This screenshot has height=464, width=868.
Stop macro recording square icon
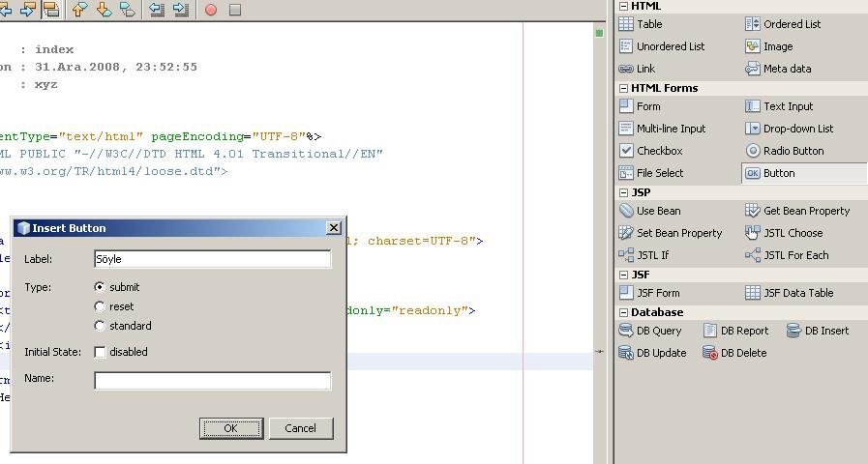[x=235, y=10]
